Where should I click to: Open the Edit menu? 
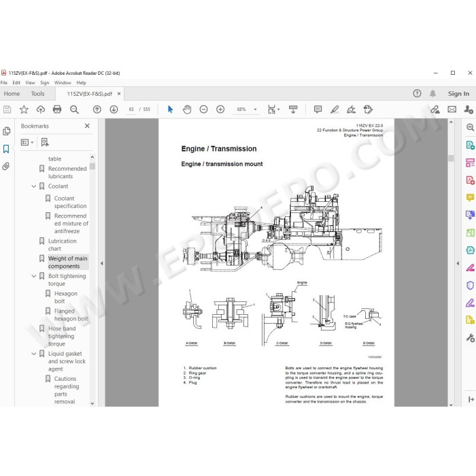(16, 82)
